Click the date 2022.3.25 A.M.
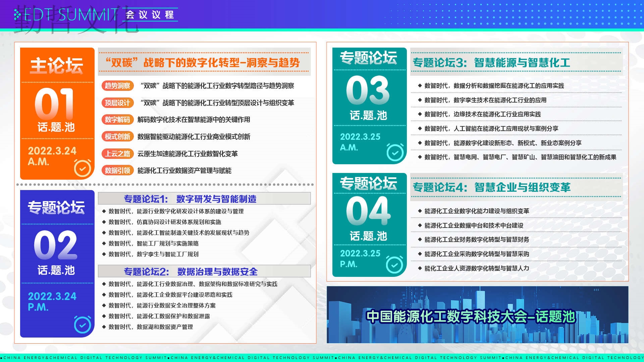Viewport: 644px width, 362px height. [x=360, y=142]
